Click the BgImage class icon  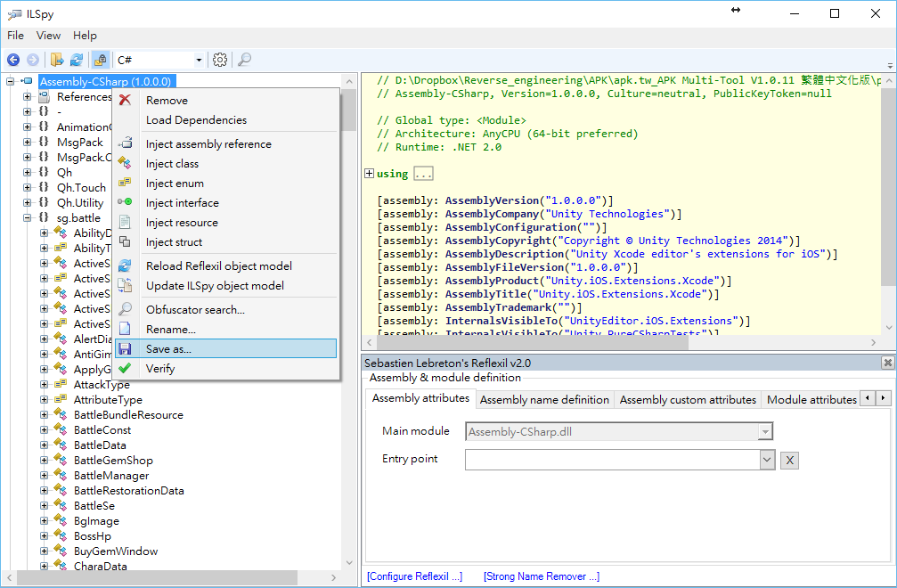(x=61, y=520)
